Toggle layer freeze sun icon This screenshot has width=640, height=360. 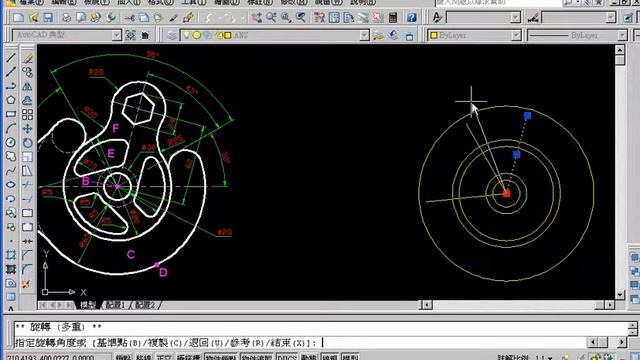coord(197,36)
